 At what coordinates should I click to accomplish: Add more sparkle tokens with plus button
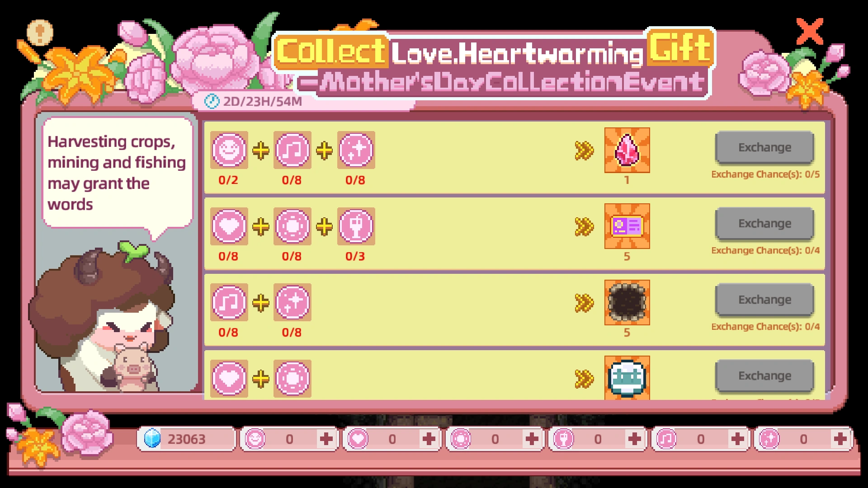click(x=840, y=439)
